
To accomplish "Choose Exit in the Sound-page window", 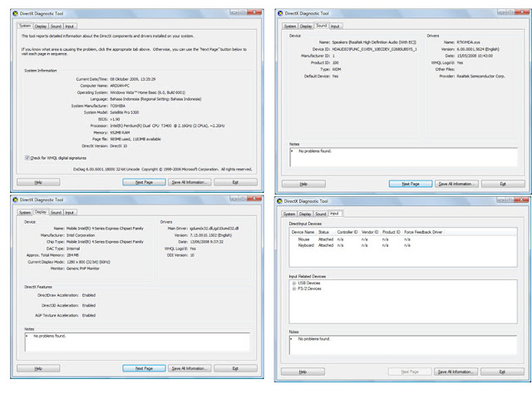I will pos(503,184).
